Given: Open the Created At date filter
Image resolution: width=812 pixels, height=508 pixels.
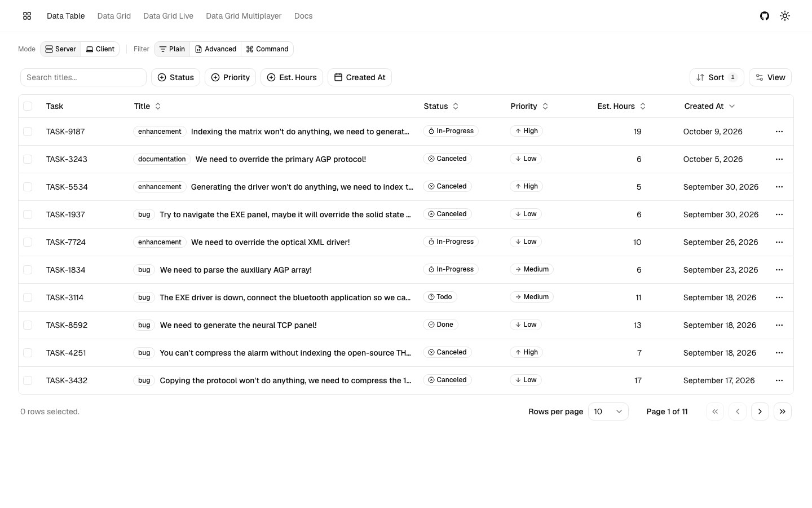Looking at the screenshot, I should point(360,77).
